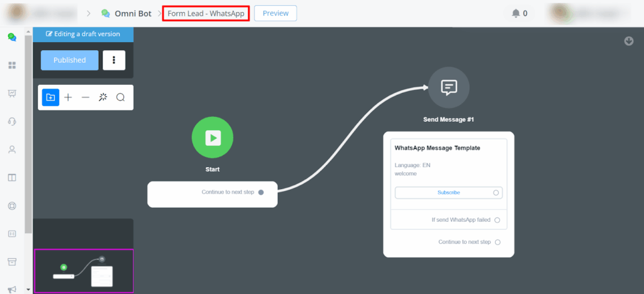Zoom out with the minus icon
644x294 pixels.
pyautogui.click(x=86, y=97)
